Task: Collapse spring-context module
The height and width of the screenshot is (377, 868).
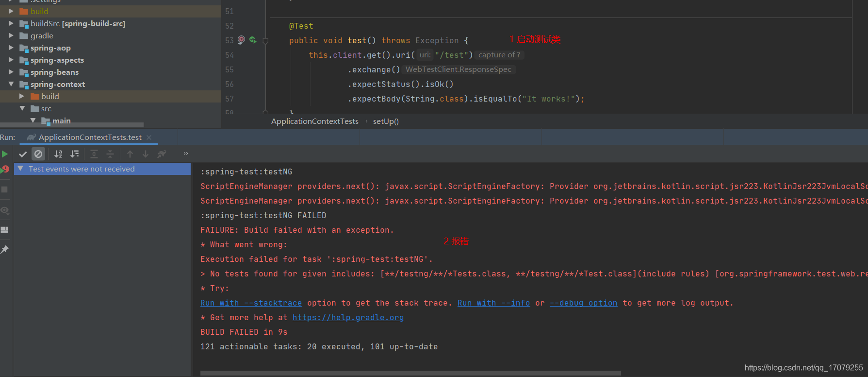Action: (x=11, y=84)
